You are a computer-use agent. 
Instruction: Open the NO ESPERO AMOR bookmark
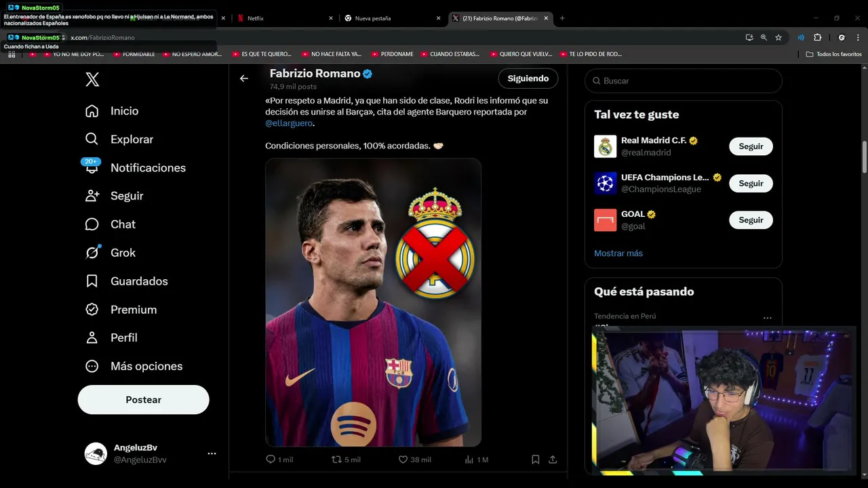(x=191, y=54)
